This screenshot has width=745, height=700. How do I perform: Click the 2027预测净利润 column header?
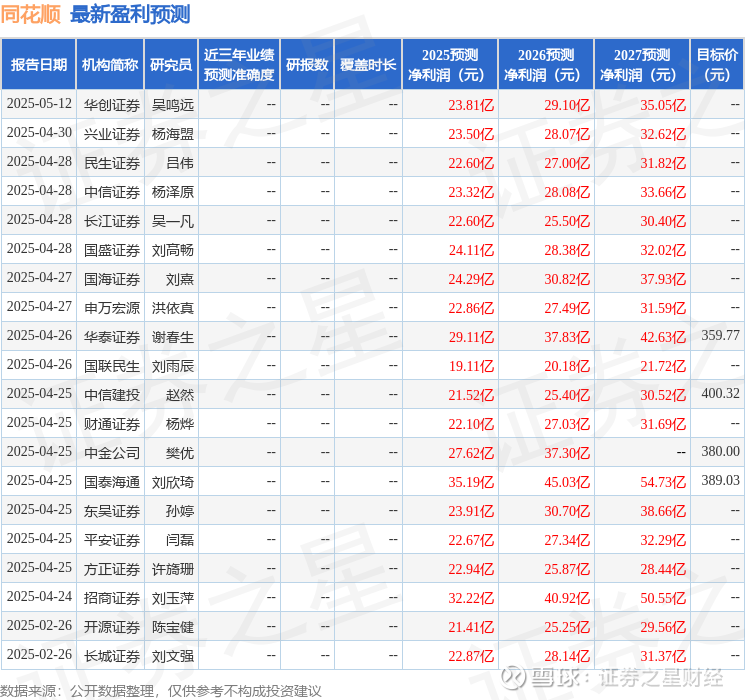(x=642, y=65)
